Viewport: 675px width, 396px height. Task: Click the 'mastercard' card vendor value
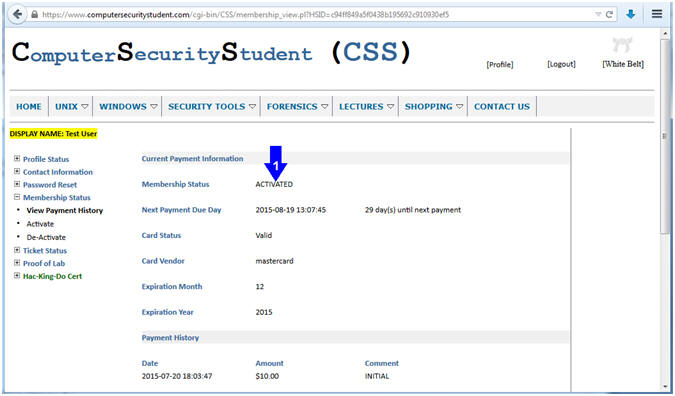(x=274, y=261)
